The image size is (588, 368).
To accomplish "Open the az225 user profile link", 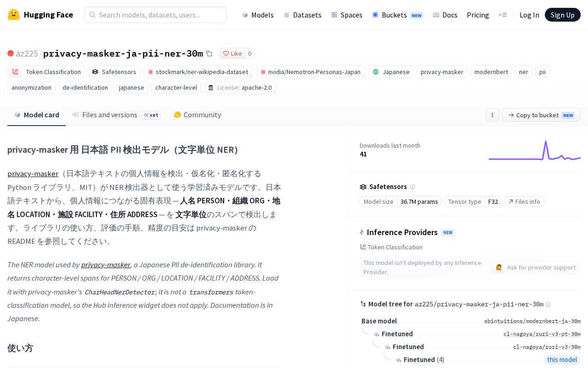I will [x=27, y=53].
